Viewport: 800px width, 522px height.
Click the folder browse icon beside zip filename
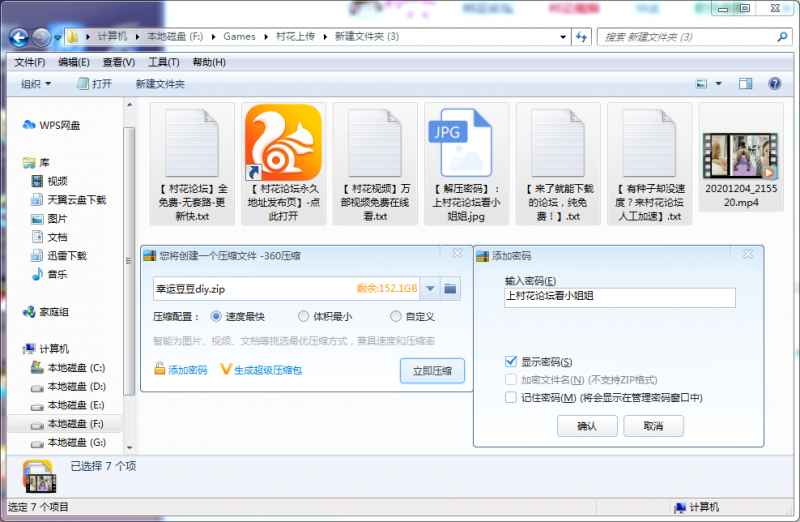[x=451, y=289]
